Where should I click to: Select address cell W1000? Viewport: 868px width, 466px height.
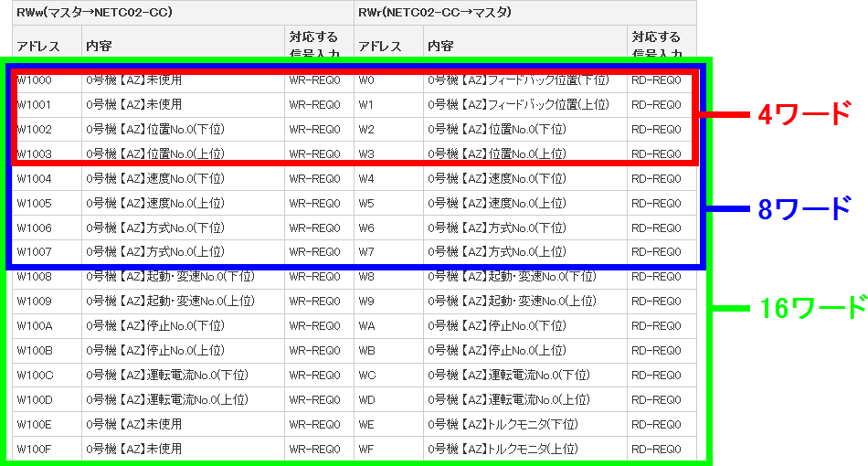coord(47,80)
